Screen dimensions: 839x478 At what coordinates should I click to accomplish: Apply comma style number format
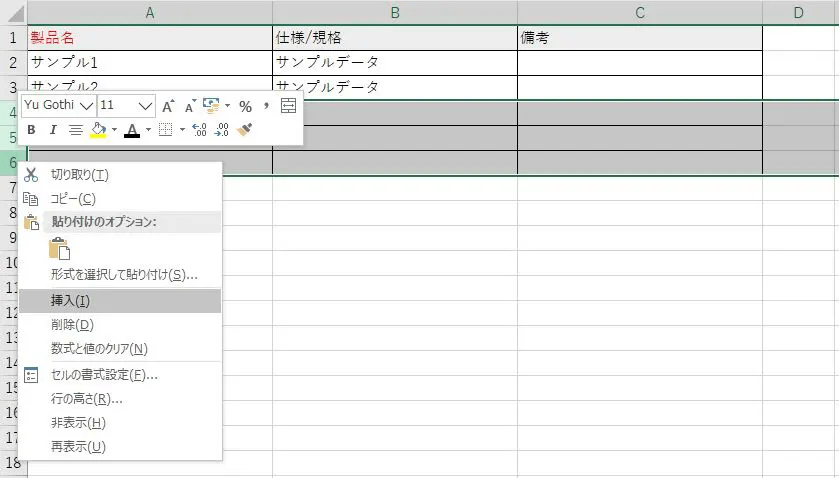[x=266, y=106]
